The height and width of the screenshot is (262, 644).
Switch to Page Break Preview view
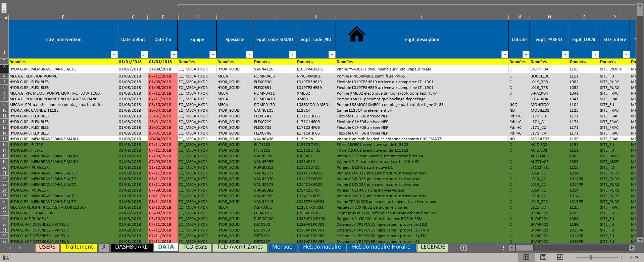[x=560, y=257]
